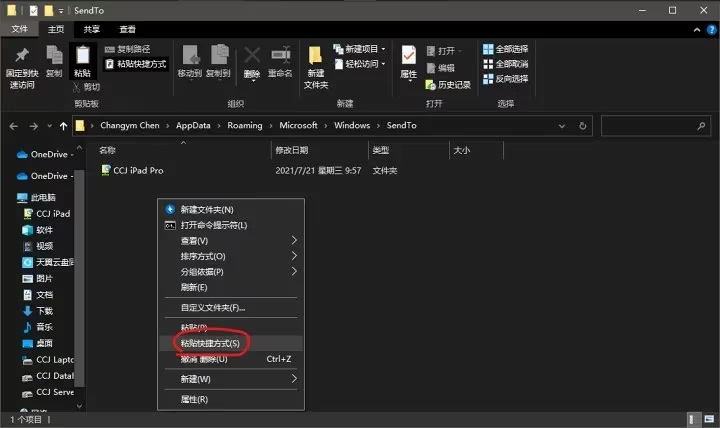
Task: Click the Pin to Quick Access (固定到快速访问) icon
Action: coord(22,58)
